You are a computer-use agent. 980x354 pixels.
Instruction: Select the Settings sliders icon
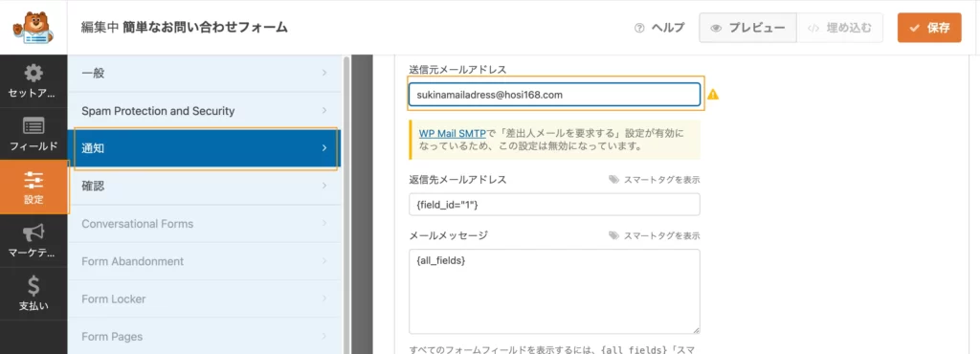pos(33,181)
